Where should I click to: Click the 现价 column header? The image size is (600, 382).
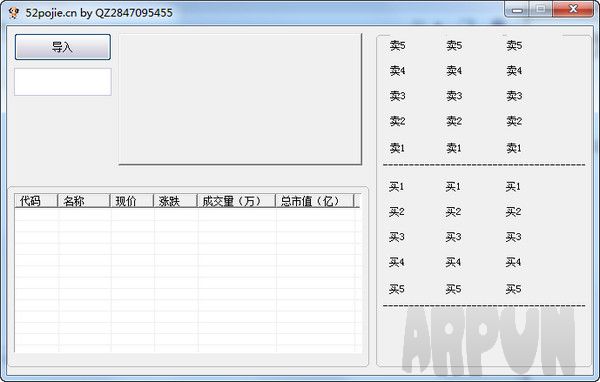(131, 201)
